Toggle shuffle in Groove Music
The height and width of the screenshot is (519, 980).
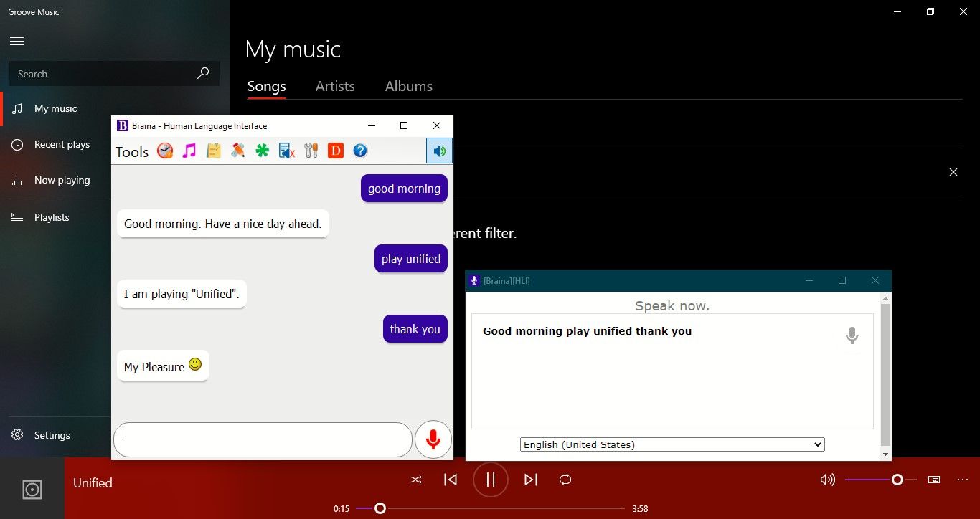(x=416, y=480)
